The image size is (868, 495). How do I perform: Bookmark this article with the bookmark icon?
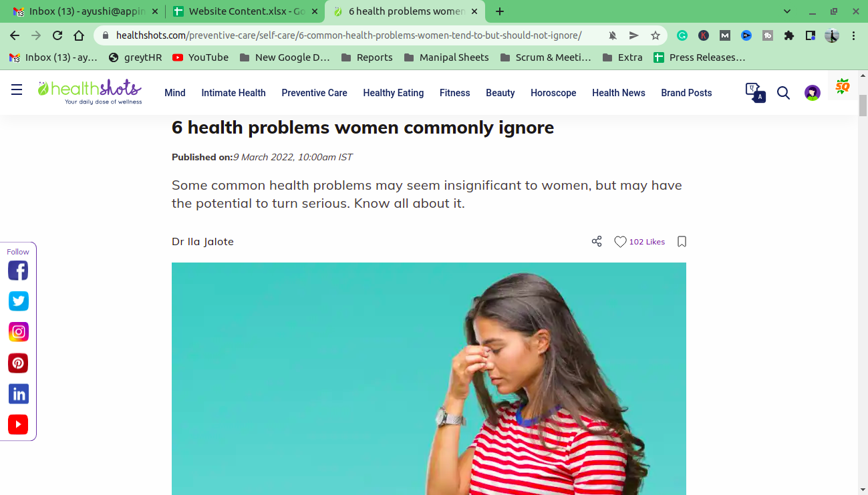coord(682,242)
